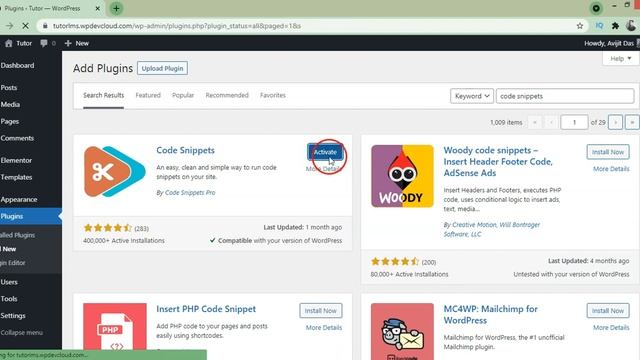The width and height of the screenshot is (640, 360).
Task: Expand the Help dropdown
Action: (x=620, y=58)
